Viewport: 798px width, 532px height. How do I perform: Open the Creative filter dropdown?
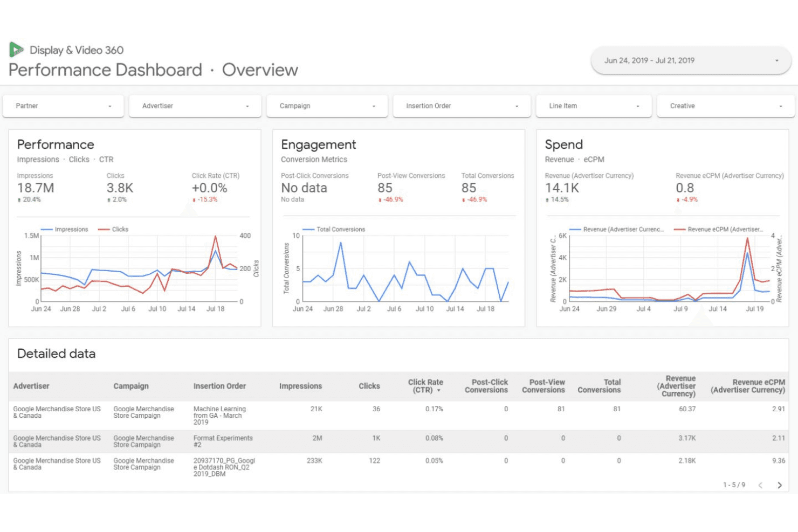(726, 106)
